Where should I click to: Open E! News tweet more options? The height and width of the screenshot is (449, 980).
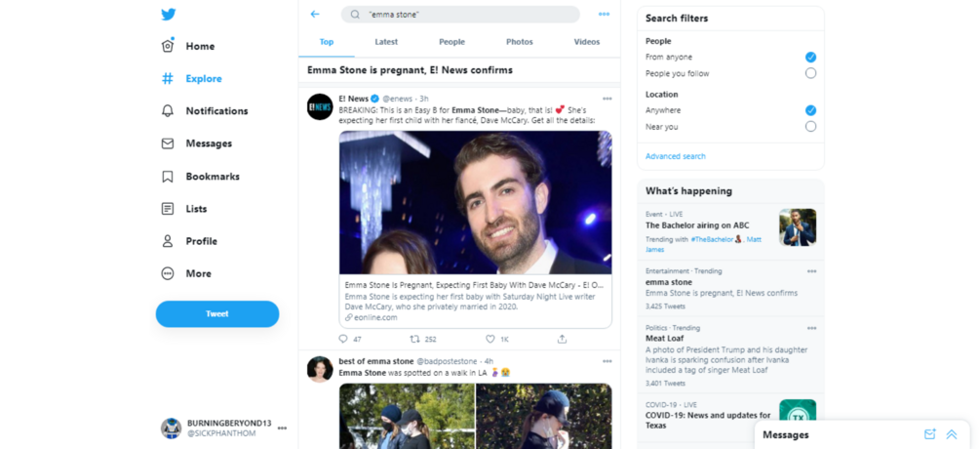click(607, 99)
